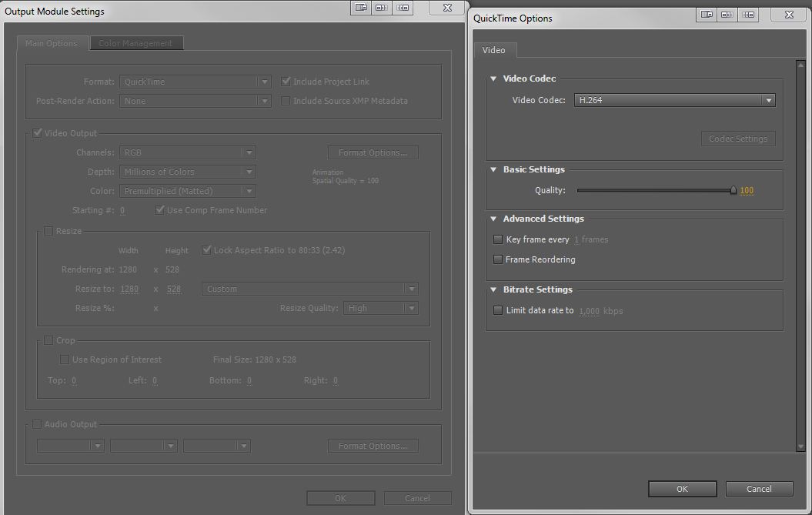Click the Quality slider handle
The image size is (812, 515).
(733, 190)
